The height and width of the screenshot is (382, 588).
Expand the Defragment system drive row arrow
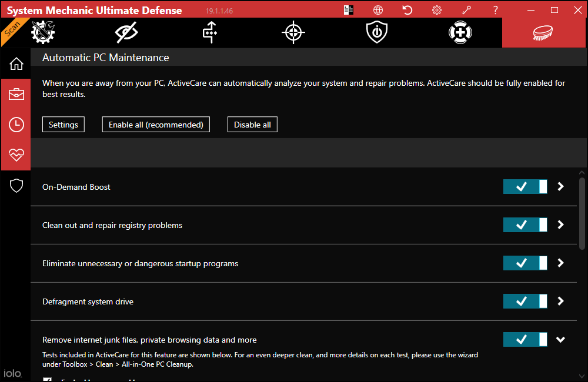pos(560,301)
